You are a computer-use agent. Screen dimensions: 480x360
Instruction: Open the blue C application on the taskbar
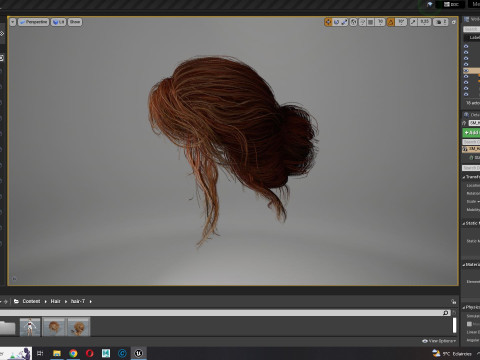[122, 353]
